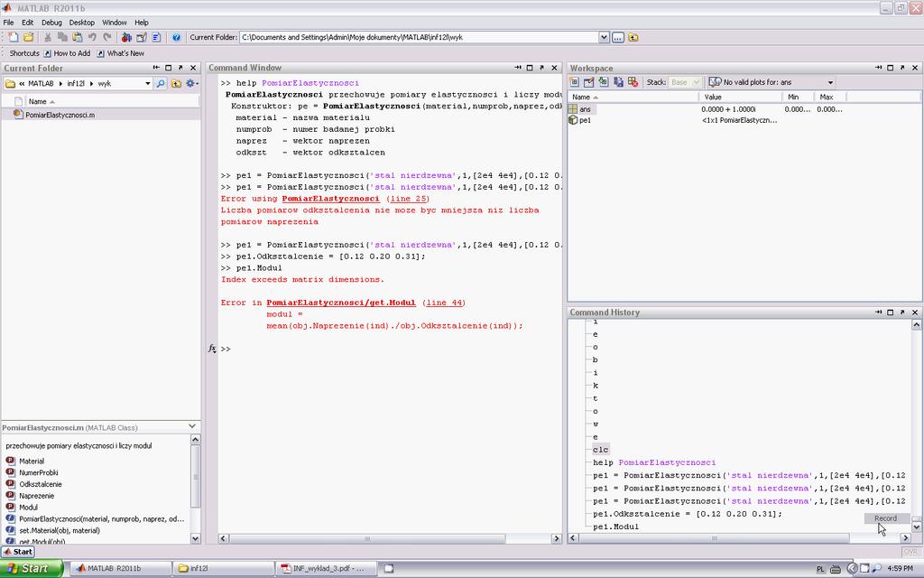Viewport: 924px width, 578px height.
Task: Open the Profiler toolbar icon
Action: [156, 37]
